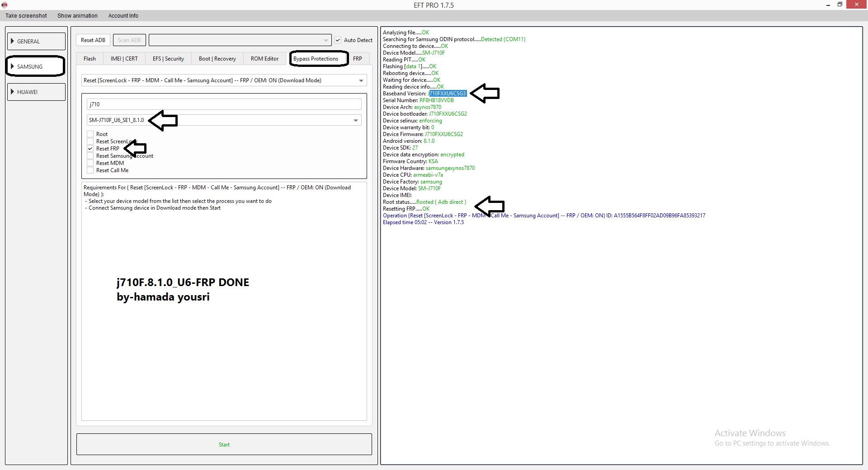Open the ADB device dropdown

[x=240, y=40]
